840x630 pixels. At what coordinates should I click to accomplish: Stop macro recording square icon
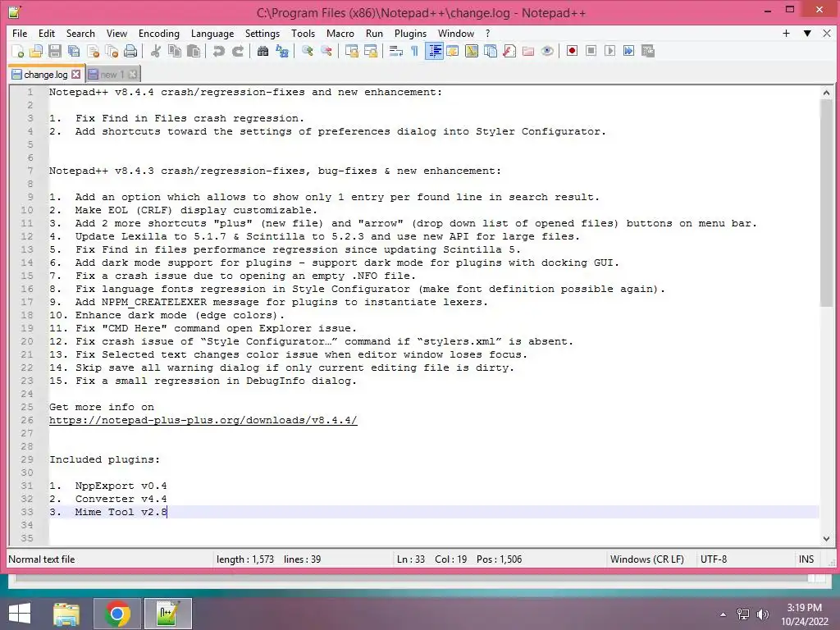[591, 51]
